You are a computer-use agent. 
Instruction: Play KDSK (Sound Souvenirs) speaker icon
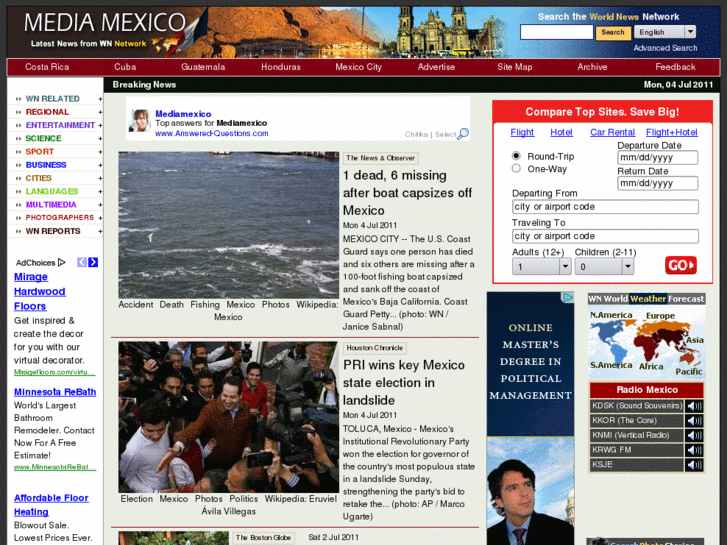(x=694, y=406)
